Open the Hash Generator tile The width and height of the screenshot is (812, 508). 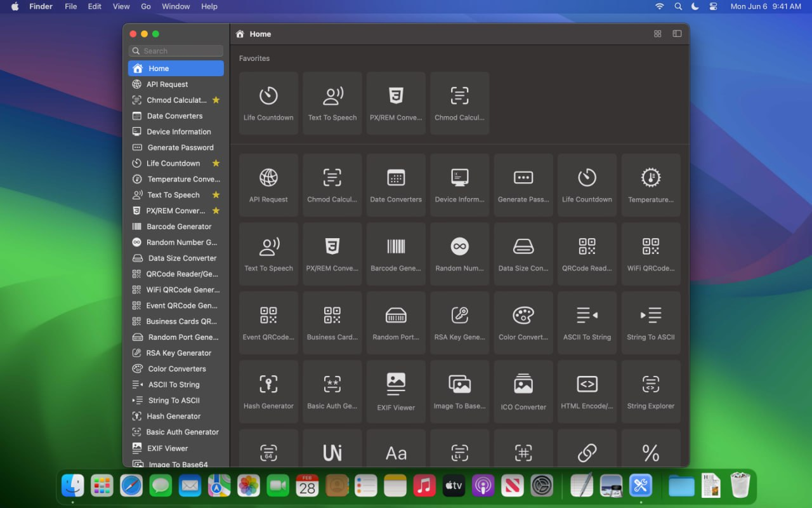click(268, 391)
